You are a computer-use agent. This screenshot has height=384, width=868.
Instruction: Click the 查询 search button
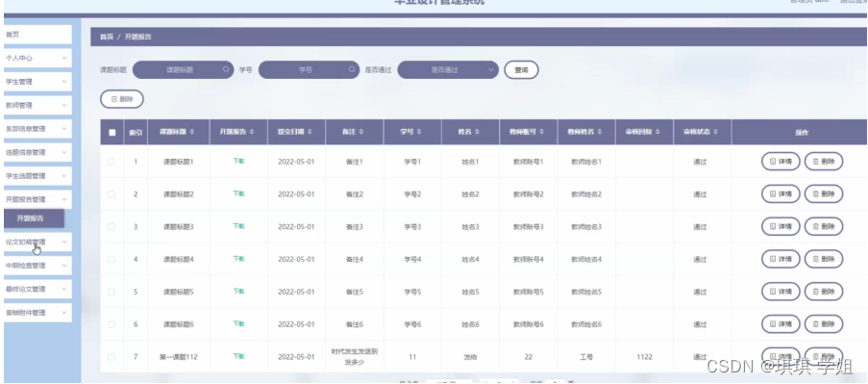coord(521,70)
